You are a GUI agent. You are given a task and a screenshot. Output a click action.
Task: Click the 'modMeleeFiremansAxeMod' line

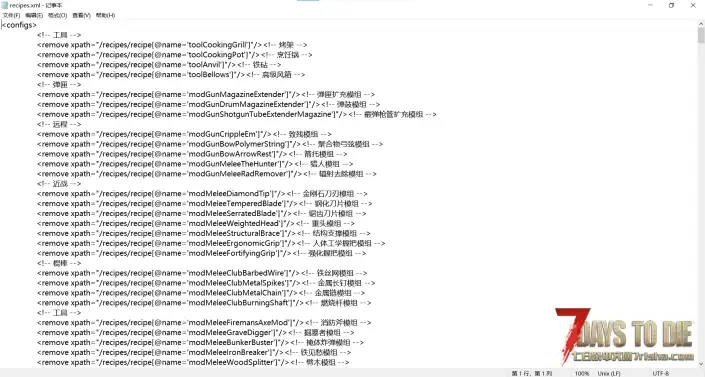pyautogui.click(x=204, y=323)
